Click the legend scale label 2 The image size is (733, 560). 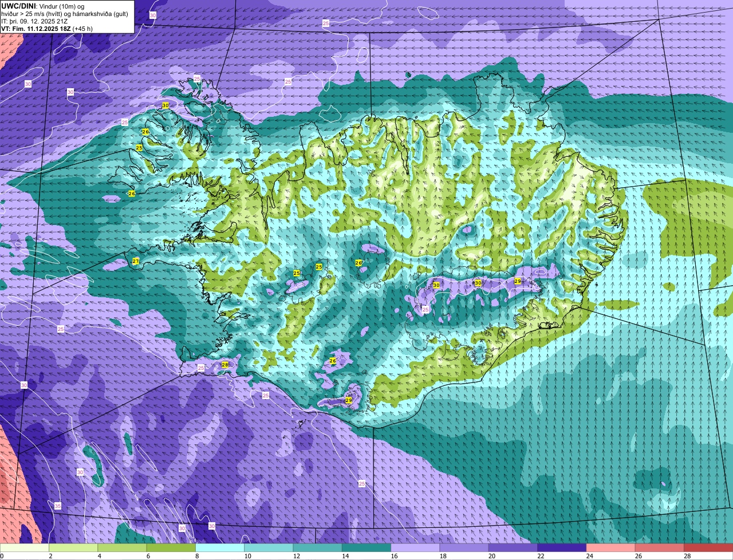pyautogui.click(x=50, y=556)
